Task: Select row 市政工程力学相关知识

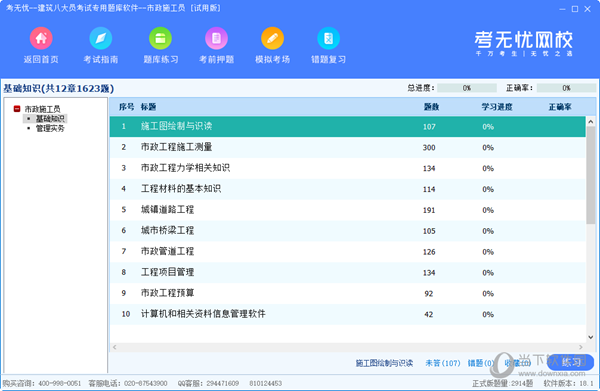Action: [347, 168]
